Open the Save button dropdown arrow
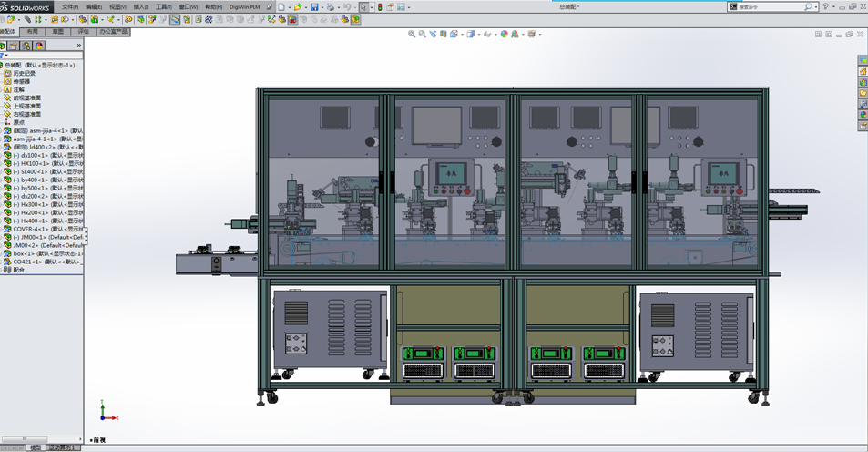The height and width of the screenshot is (452, 868). click(322, 7)
